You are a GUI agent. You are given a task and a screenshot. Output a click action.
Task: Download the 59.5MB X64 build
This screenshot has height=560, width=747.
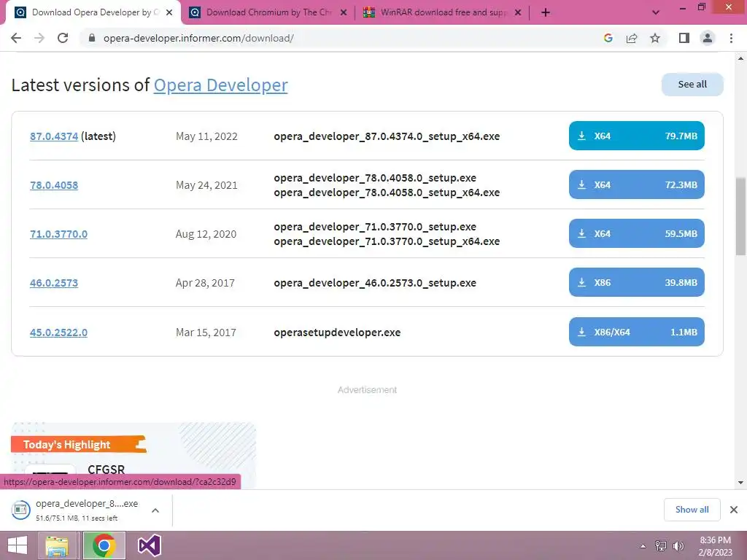(636, 233)
